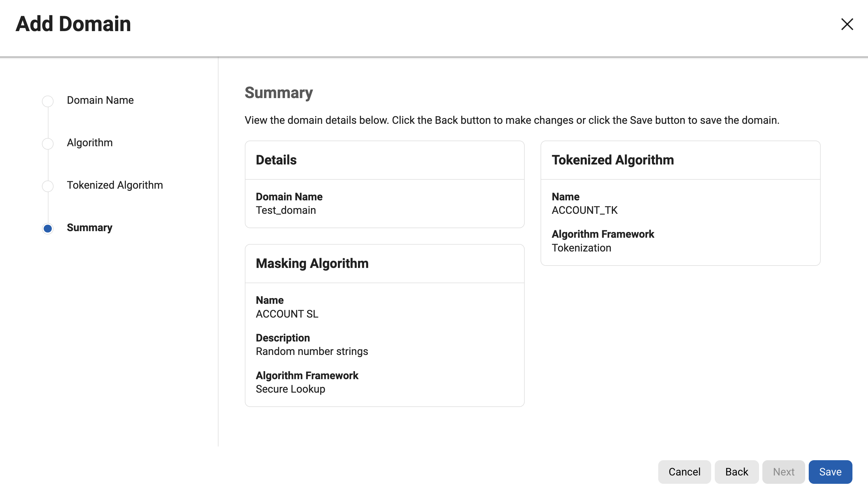Click the Cancel button
This screenshot has width=868, height=491.
[x=685, y=472]
